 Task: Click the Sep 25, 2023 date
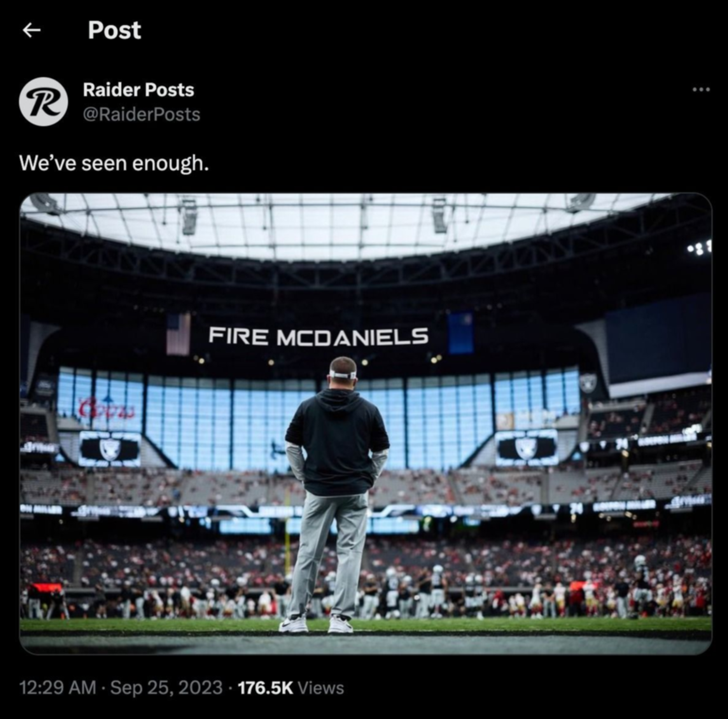click(166, 687)
